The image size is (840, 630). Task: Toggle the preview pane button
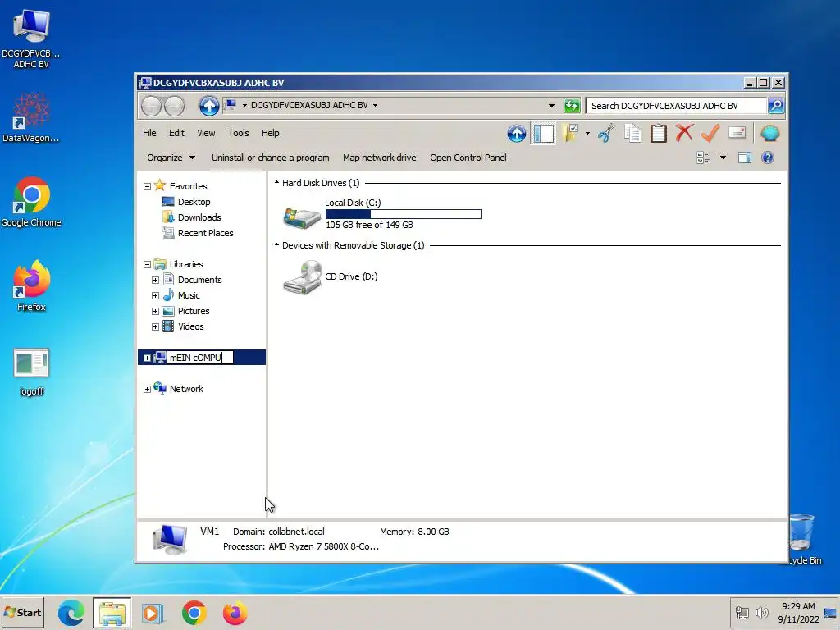pos(745,157)
